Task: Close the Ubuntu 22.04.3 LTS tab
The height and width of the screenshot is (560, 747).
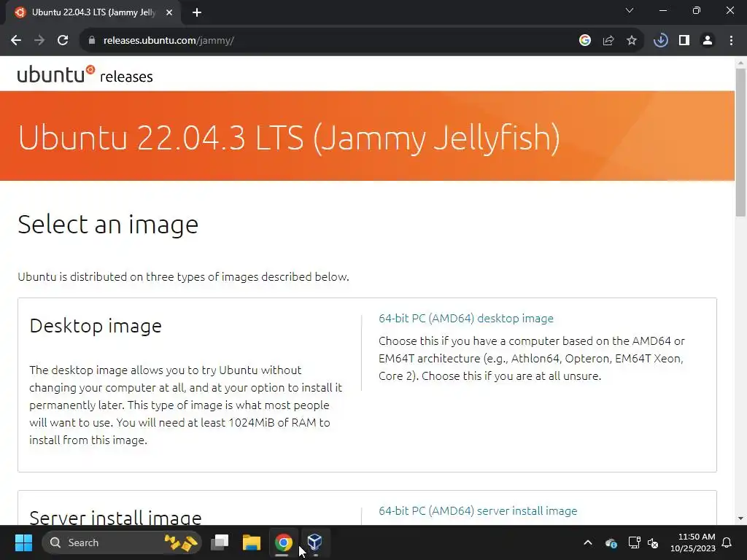Action: [x=169, y=12]
